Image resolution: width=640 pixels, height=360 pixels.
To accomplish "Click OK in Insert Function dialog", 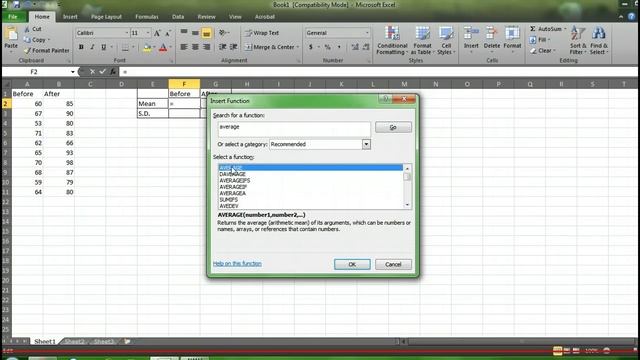I will [x=352, y=264].
